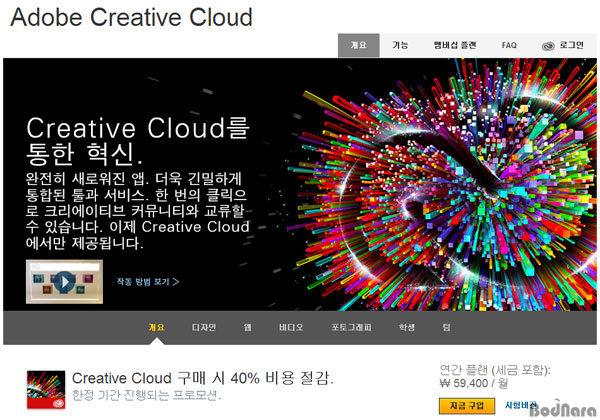Open the 작동 방법 보기 link
600x420 pixels.
click(x=148, y=282)
